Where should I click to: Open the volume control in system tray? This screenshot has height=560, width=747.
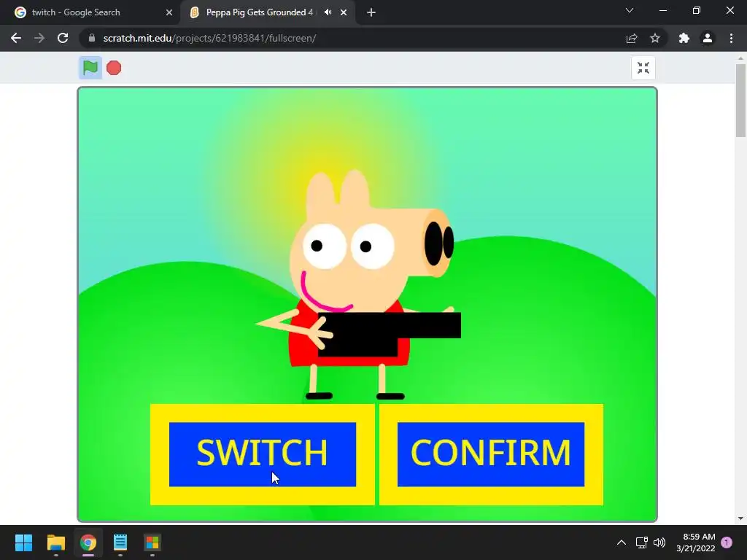[659, 542]
